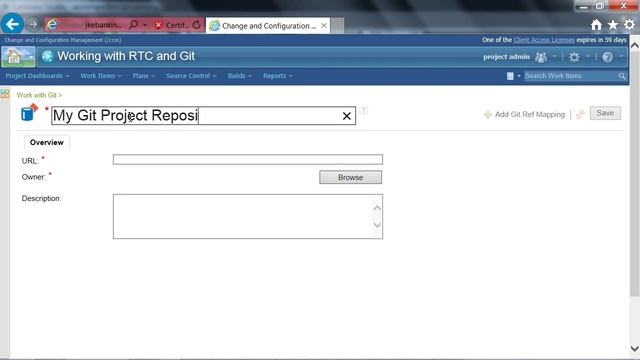Click the help icon beside name field

coord(363,110)
